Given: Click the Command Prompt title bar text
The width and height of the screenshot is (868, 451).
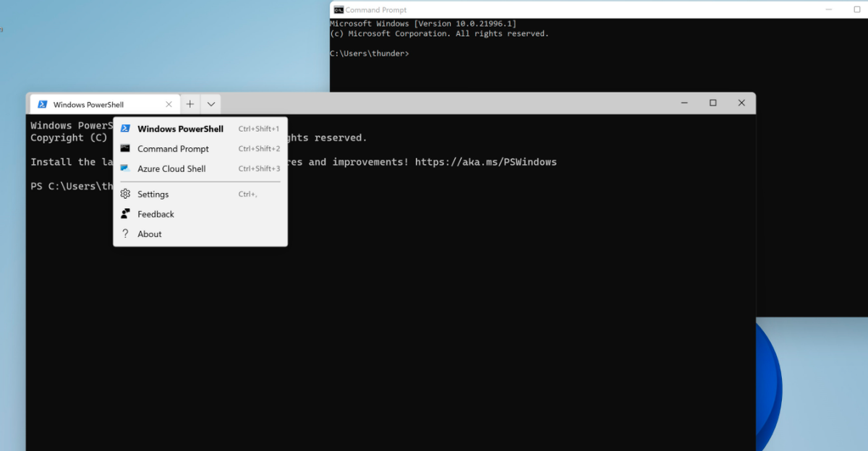Looking at the screenshot, I should point(376,10).
